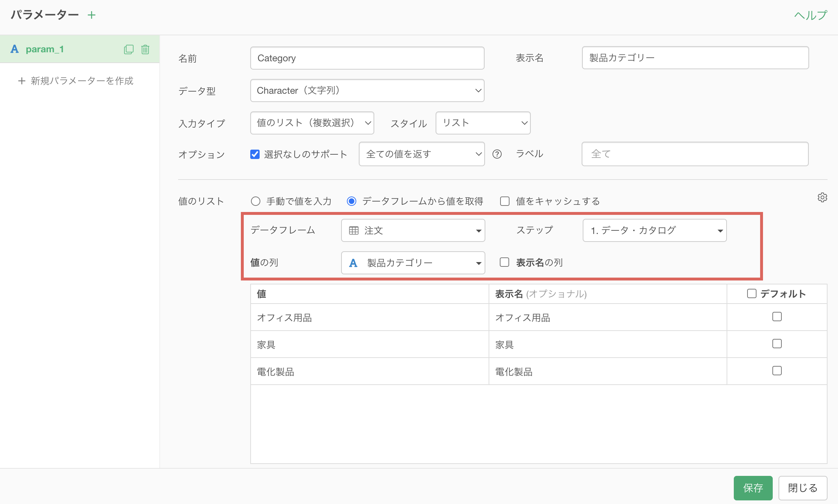Click the 名前 input field containing Category
838x504 pixels.
[367, 58]
